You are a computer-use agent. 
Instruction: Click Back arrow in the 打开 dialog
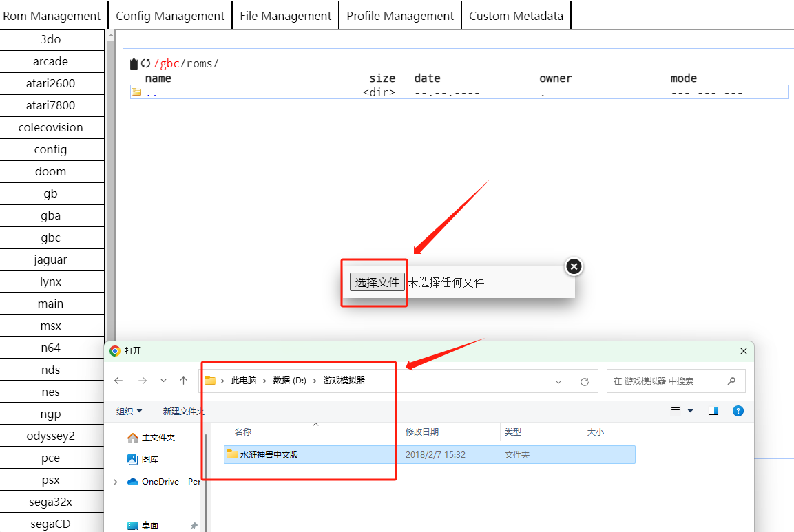pyautogui.click(x=118, y=381)
